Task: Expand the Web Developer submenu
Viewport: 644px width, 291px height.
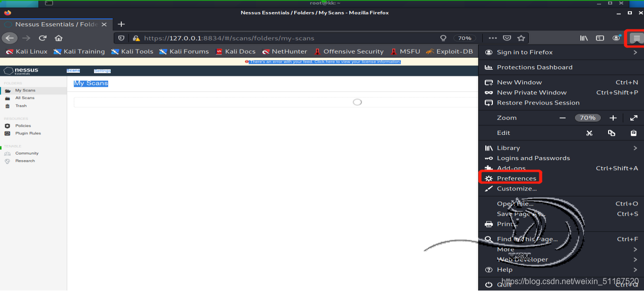Action: (561, 259)
